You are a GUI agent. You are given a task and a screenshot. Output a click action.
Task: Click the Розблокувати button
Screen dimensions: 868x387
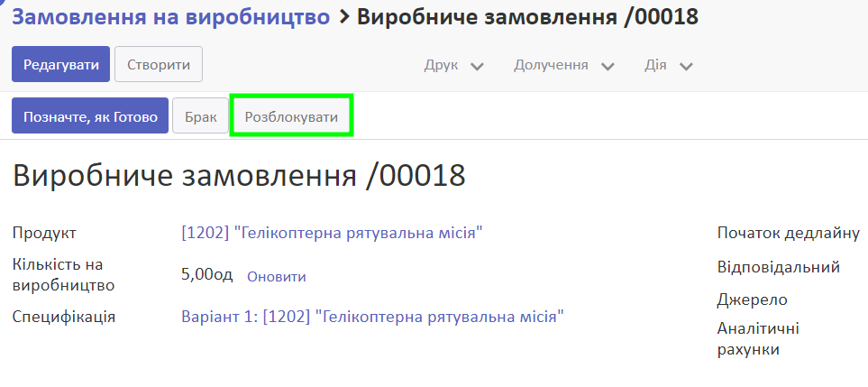coord(291,116)
